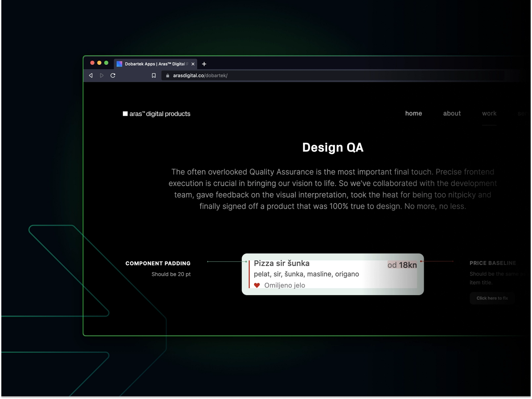
Task: Close the Dobartek Apps tab
Action: coord(193,64)
